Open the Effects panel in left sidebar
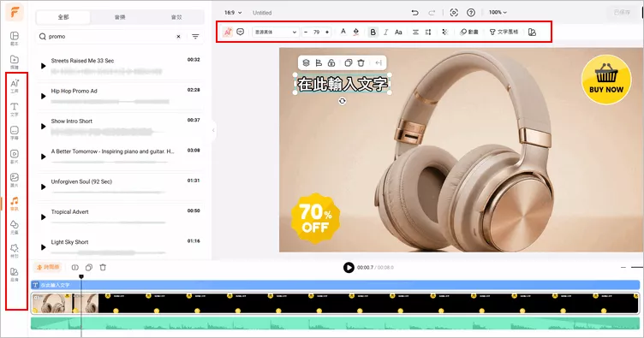Image resolution: width=644 pixels, height=338 pixels. [x=15, y=251]
